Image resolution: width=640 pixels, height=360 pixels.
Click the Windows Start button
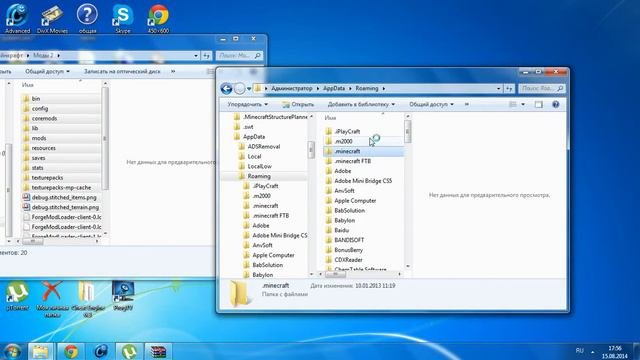[x=12, y=351]
